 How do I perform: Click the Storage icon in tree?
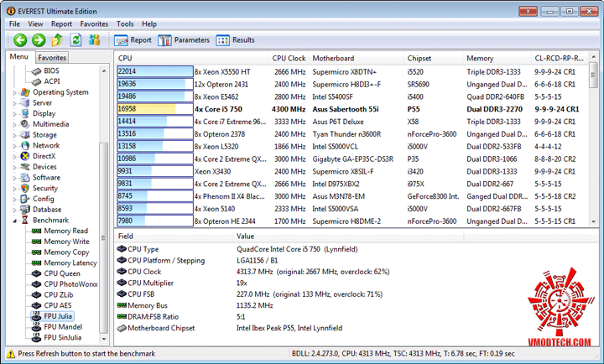pos(25,135)
